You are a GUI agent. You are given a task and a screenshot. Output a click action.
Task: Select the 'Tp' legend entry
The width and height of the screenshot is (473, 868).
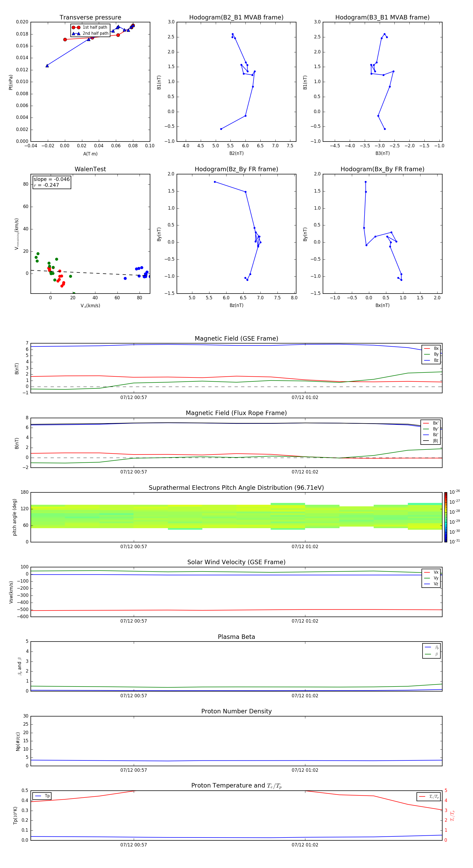[42, 796]
